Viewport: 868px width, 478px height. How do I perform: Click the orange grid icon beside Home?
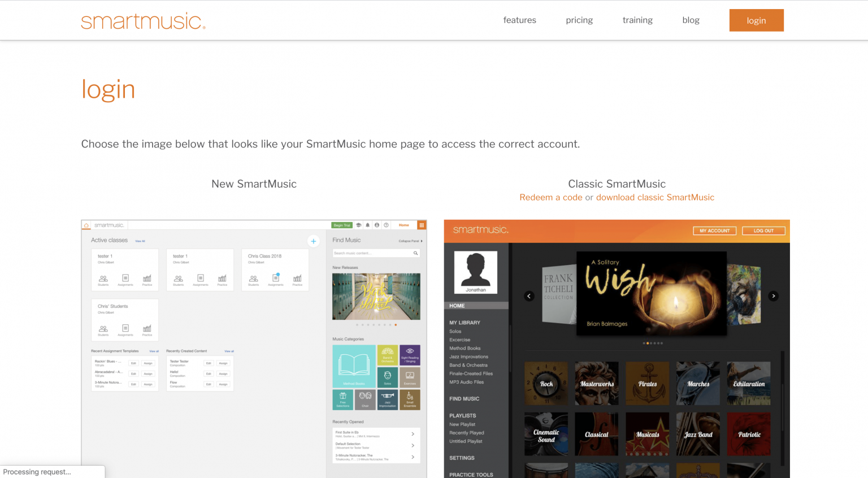(422, 225)
